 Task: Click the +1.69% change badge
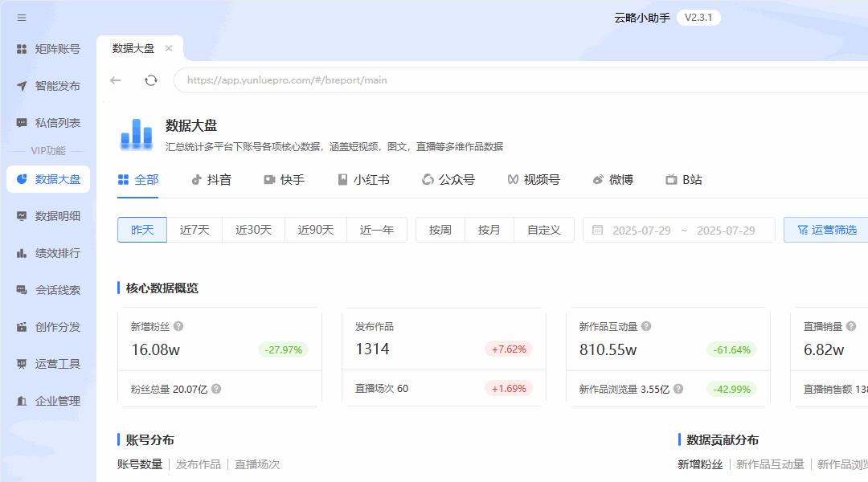(509, 389)
